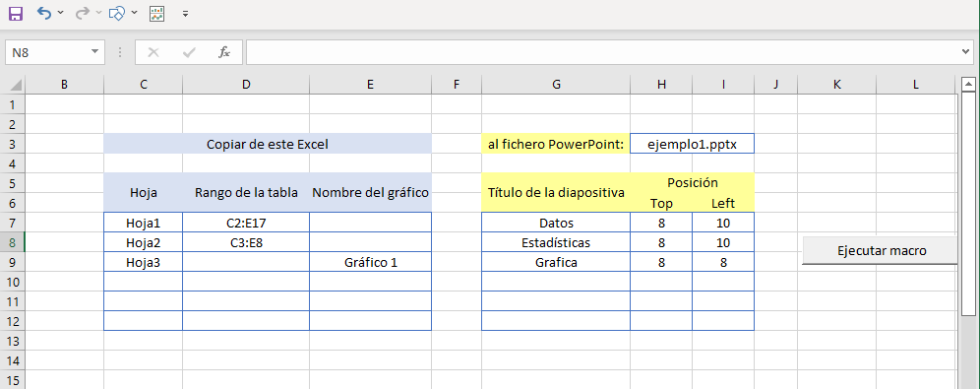Click the cell containing Hoja3
This screenshot has width=980, height=389.
(x=144, y=262)
